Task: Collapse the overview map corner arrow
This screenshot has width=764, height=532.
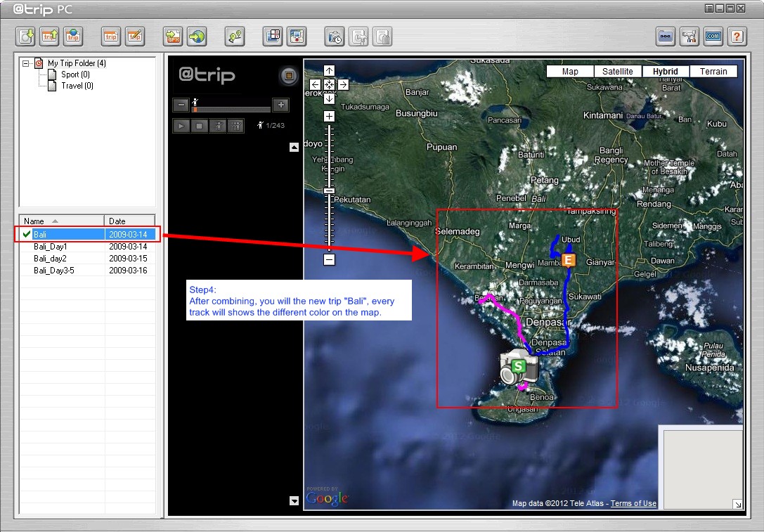Action: [x=738, y=505]
